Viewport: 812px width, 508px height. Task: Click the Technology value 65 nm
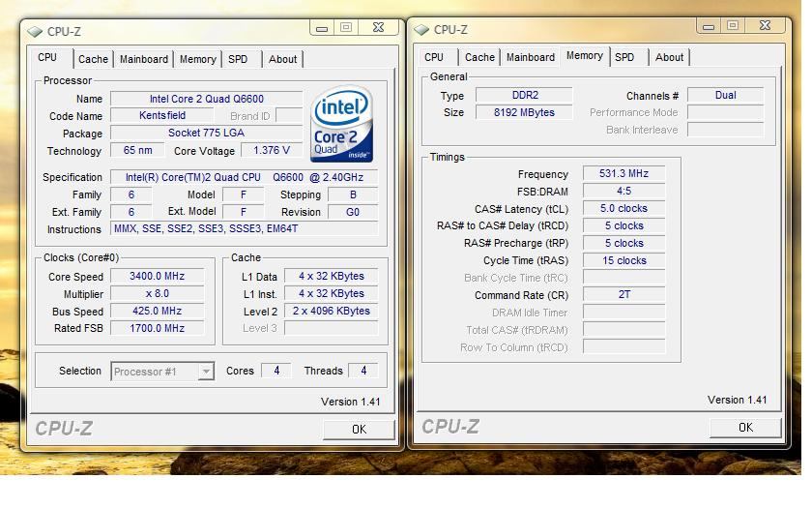tap(137, 150)
